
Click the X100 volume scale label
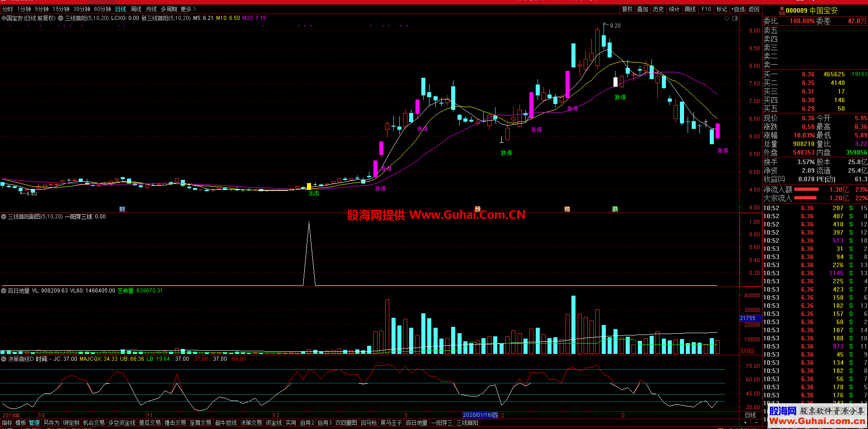(747, 351)
